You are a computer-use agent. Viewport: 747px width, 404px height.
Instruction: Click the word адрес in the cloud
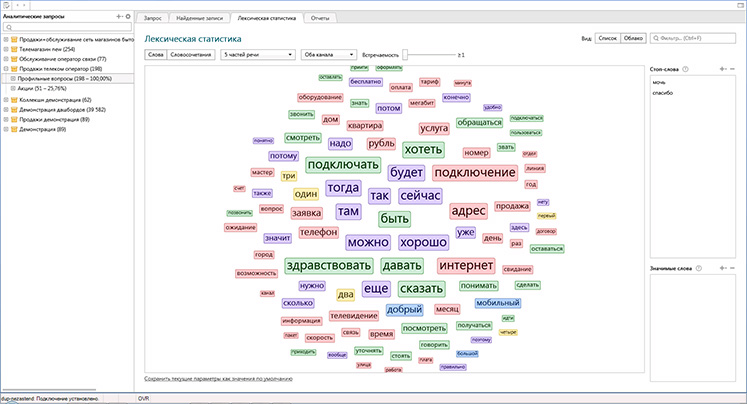tap(468, 211)
